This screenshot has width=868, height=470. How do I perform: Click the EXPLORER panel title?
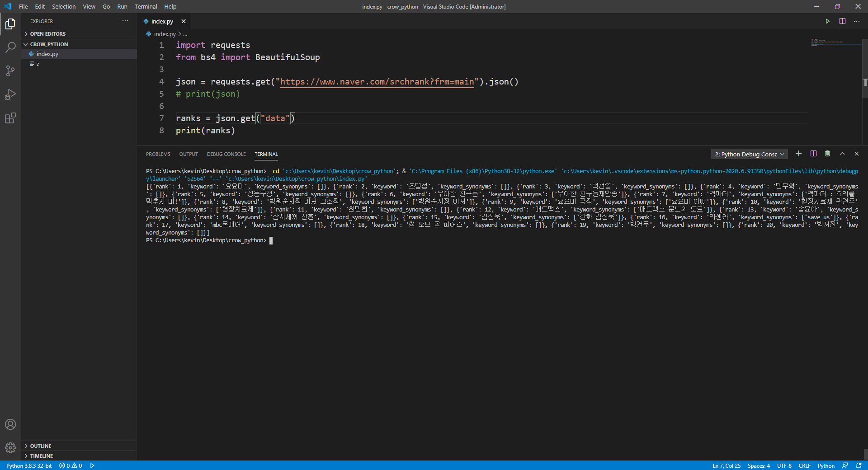click(x=42, y=21)
